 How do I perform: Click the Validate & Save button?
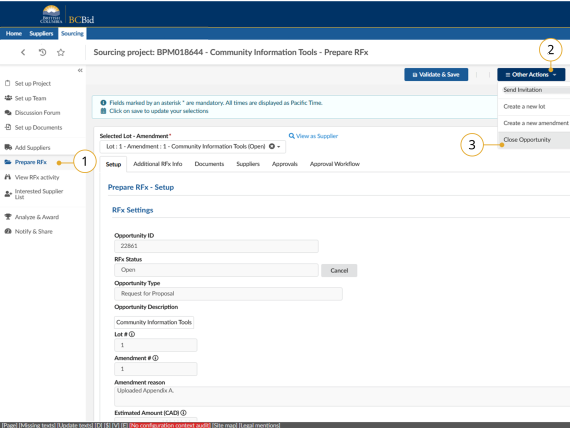pyautogui.click(x=436, y=75)
